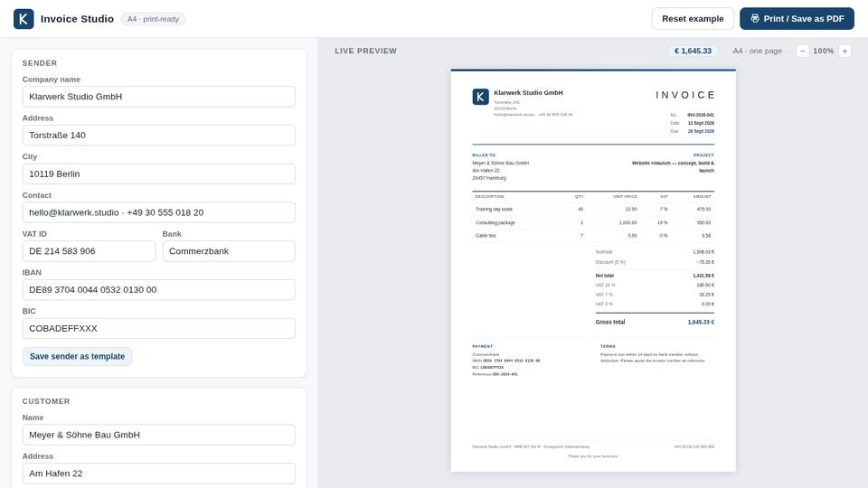Edit the BIC field COBADEFFXXX
The height and width of the screenshot is (488, 868).
tap(159, 329)
